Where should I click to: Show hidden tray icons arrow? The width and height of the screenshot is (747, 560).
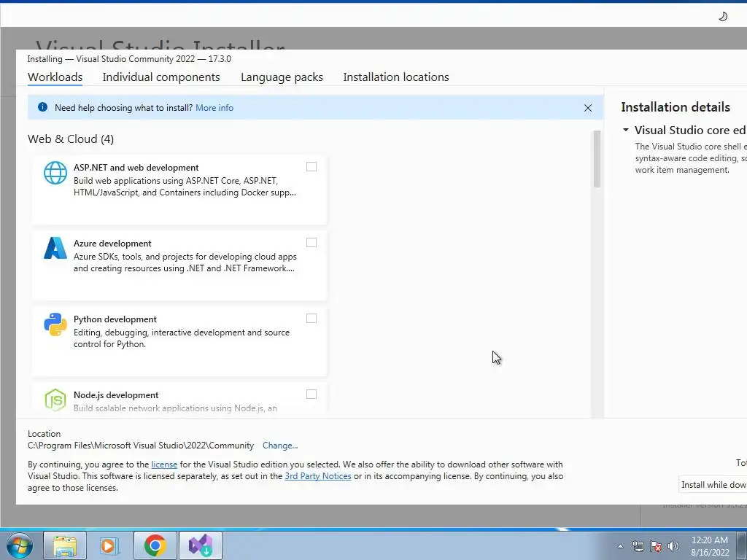tap(620, 546)
